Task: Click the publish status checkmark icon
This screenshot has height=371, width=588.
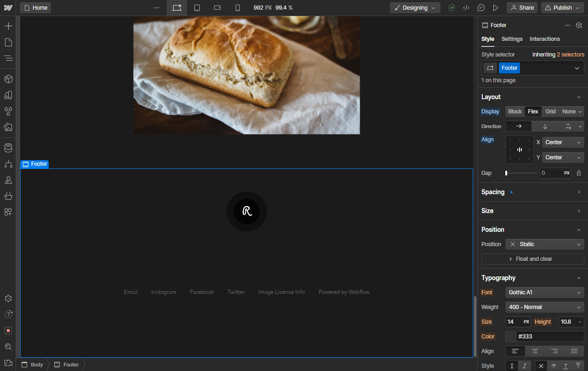Action: [x=452, y=8]
